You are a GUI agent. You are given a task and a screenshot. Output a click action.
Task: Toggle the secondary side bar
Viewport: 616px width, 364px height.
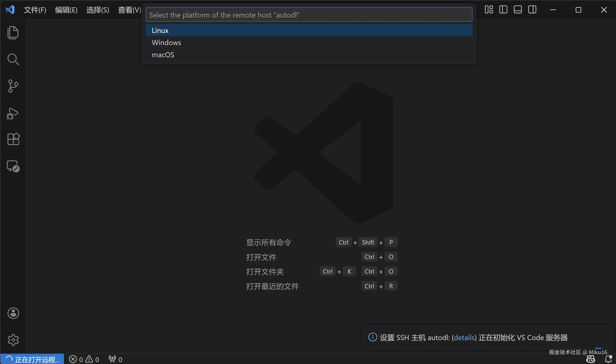point(532,10)
